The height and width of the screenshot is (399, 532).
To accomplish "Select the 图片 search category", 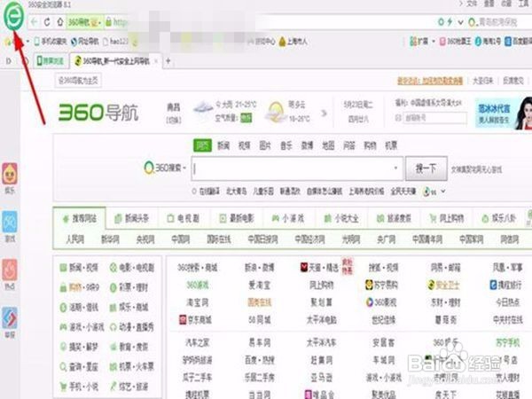I will coord(265,145).
